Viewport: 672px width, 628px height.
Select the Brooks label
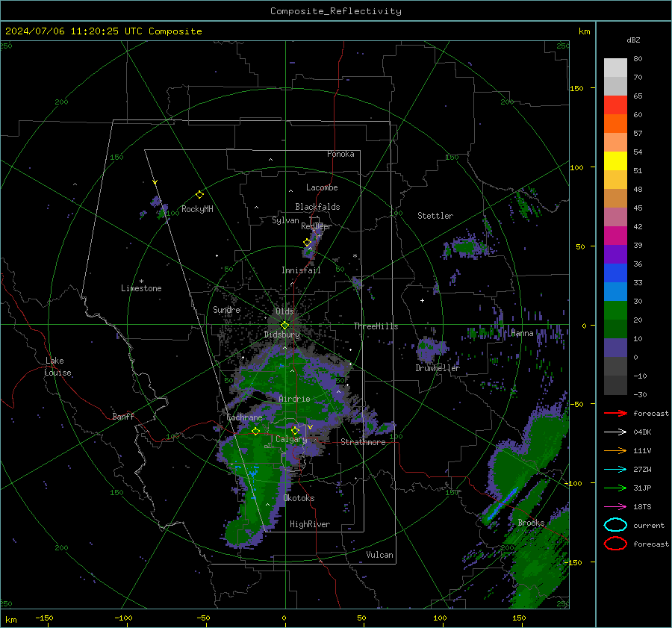(531, 523)
